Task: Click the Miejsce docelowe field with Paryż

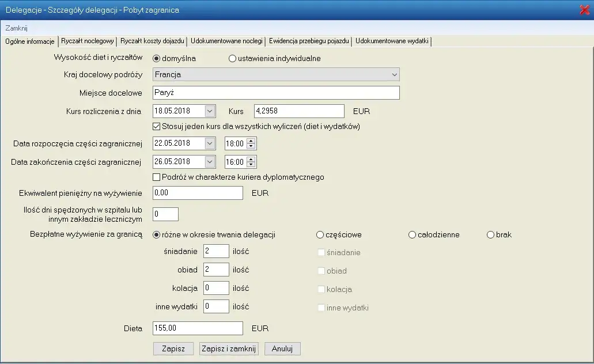Action: click(x=276, y=93)
